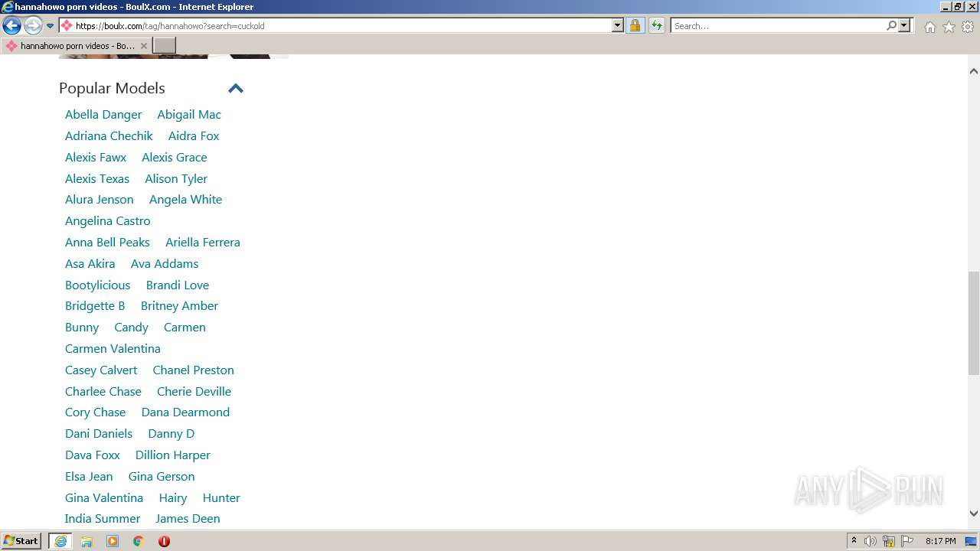Open a new blank tab button
The width and height of the screenshot is (980, 551).
point(165,46)
